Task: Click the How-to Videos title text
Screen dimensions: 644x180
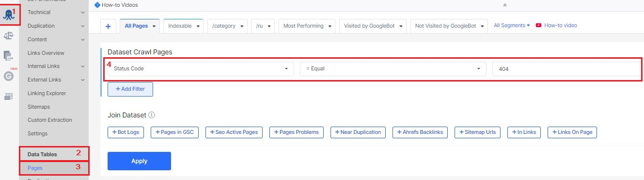Action: [120, 5]
